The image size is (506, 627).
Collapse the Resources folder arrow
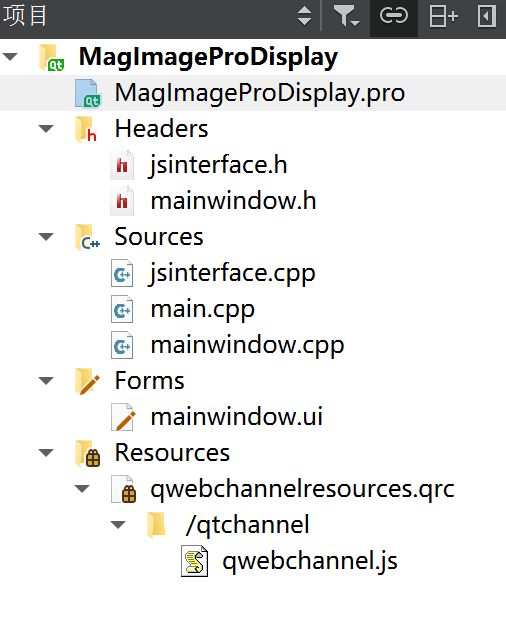pyautogui.click(x=46, y=452)
